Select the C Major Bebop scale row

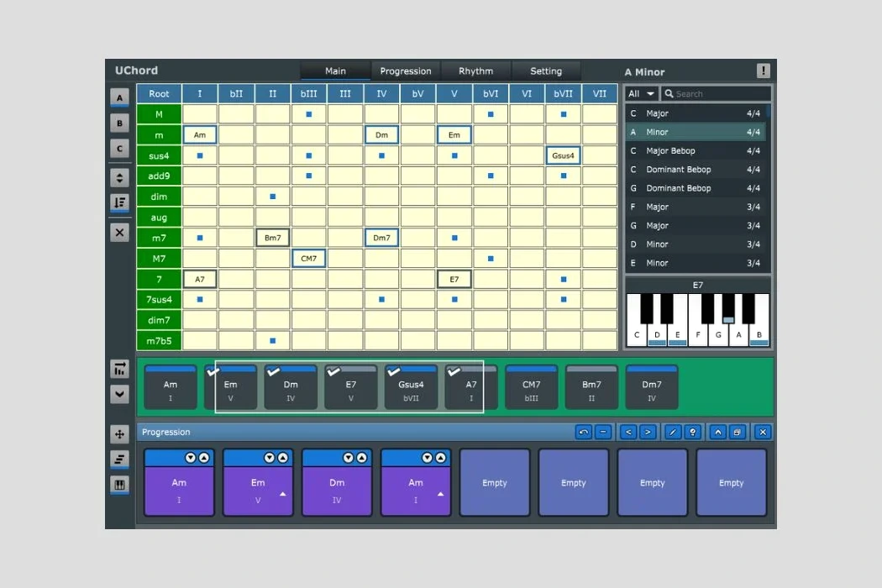click(696, 151)
